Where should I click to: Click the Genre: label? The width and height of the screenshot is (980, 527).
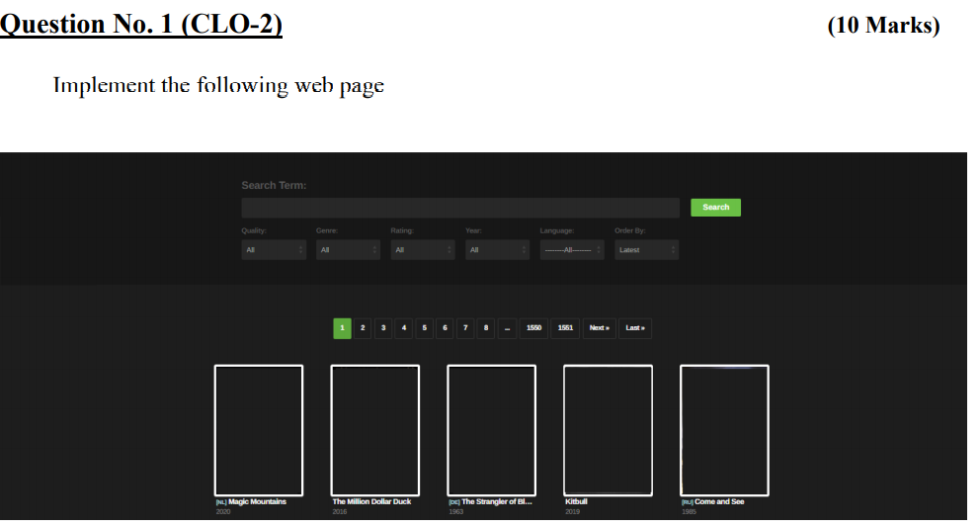[x=327, y=231]
